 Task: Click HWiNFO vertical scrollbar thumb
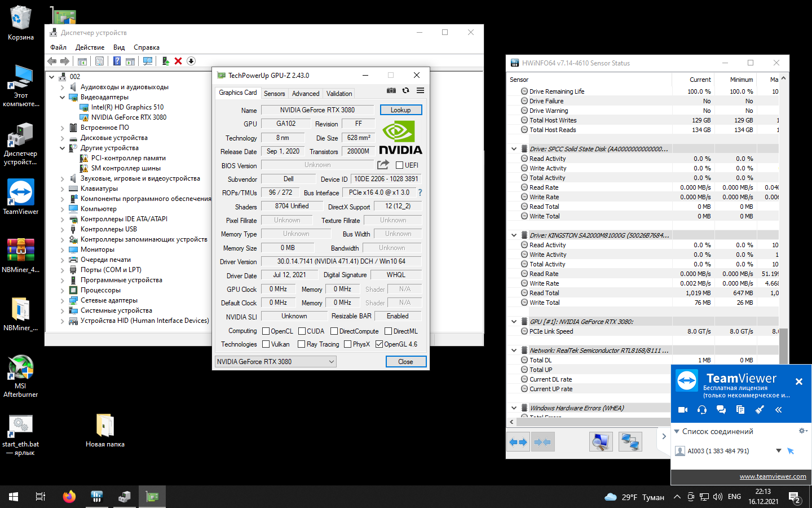(784, 346)
